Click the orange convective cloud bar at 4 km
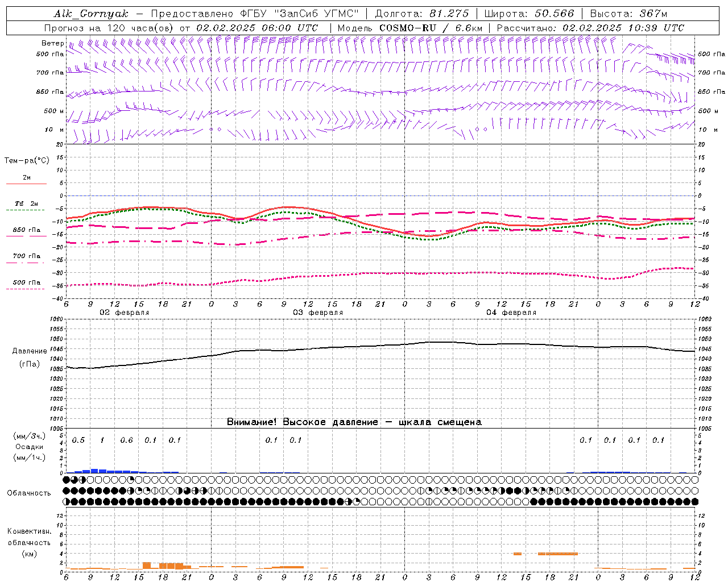Screen dimensions: 728x582 558,554
